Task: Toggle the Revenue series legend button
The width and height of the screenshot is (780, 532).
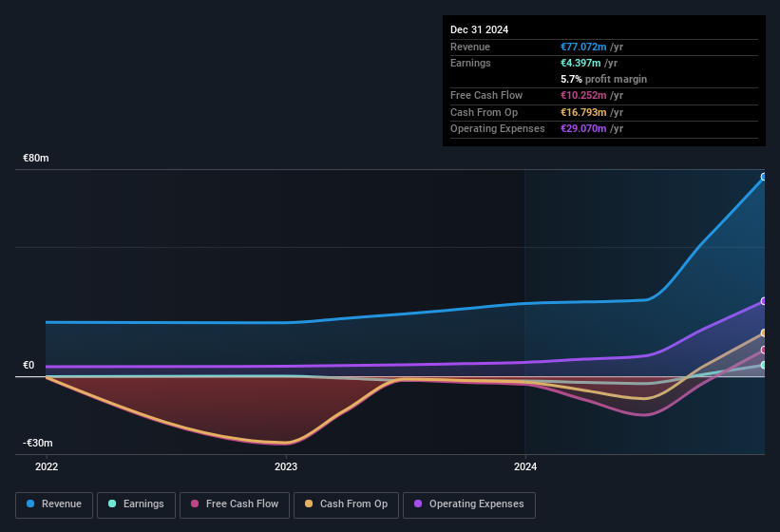Action: (54, 505)
